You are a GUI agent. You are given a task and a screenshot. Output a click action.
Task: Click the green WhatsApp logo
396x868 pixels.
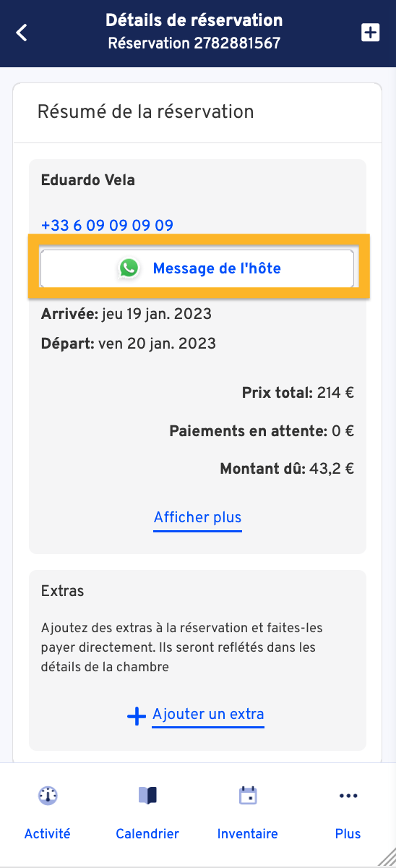[129, 268]
